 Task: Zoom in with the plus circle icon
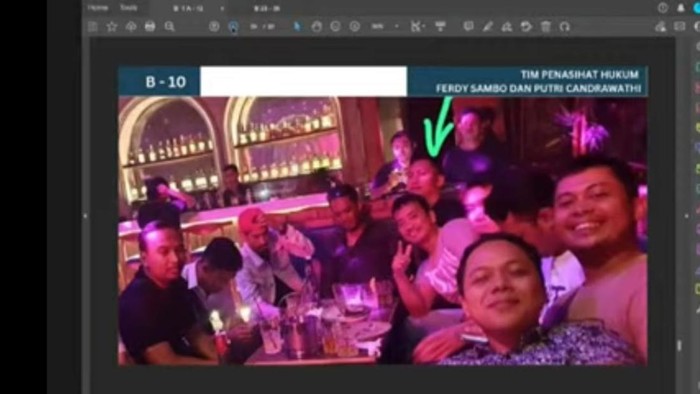click(x=355, y=27)
